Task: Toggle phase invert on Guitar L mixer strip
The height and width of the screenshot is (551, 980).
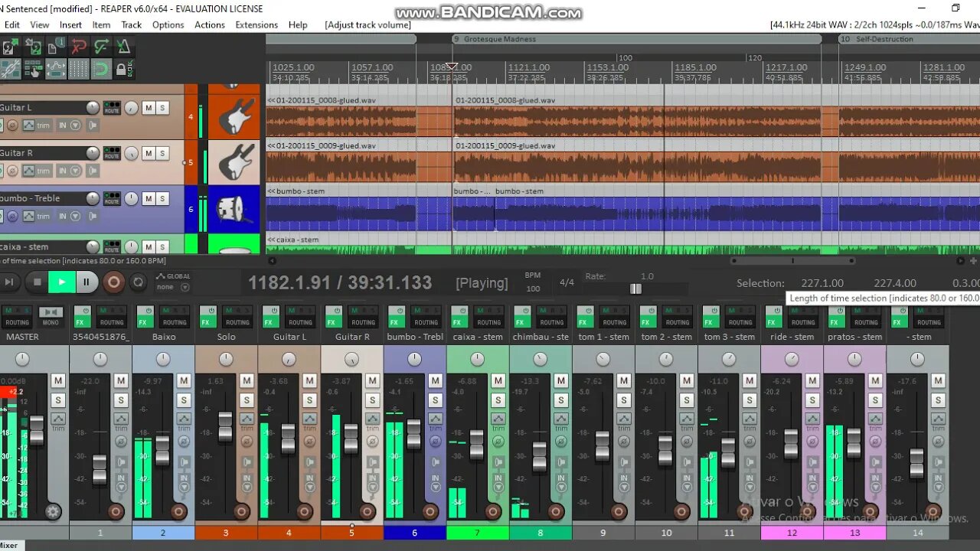Action: (x=309, y=441)
